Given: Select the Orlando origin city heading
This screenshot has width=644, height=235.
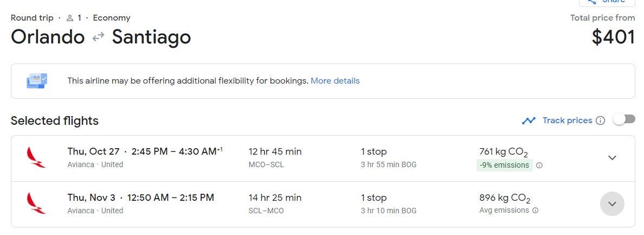Looking at the screenshot, I should (x=48, y=37).
